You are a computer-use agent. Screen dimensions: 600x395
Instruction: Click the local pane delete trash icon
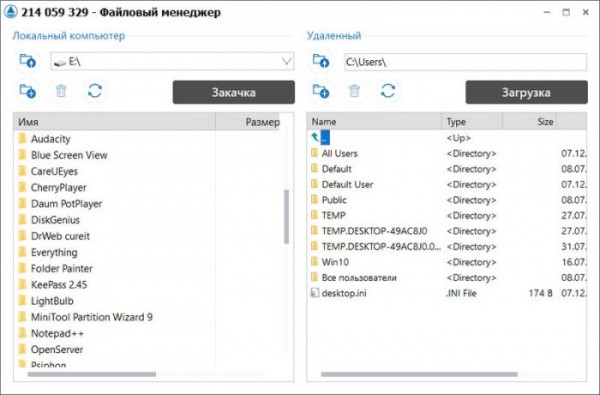61,91
